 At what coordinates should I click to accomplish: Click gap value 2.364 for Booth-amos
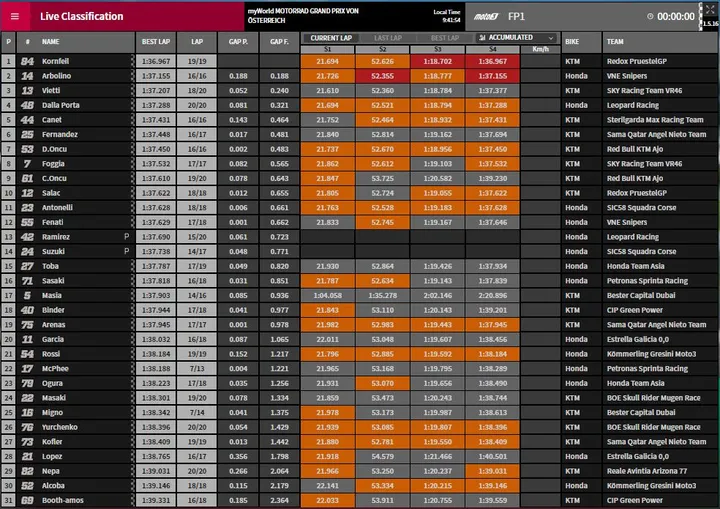[279, 500]
